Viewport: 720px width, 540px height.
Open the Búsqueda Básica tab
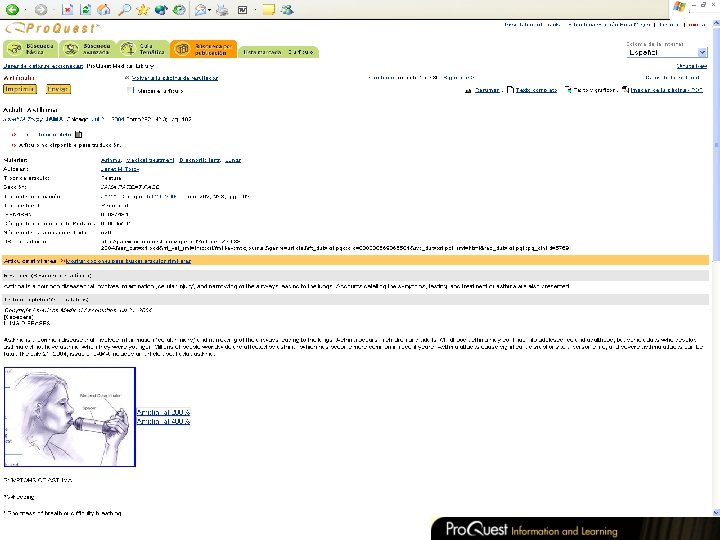pos(30,49)
